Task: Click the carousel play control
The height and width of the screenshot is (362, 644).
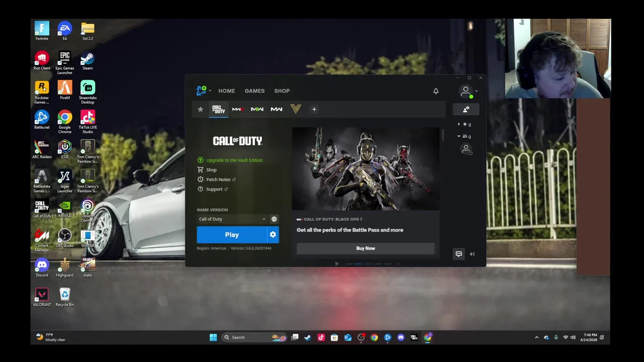Action: click(x=337, y=263)
